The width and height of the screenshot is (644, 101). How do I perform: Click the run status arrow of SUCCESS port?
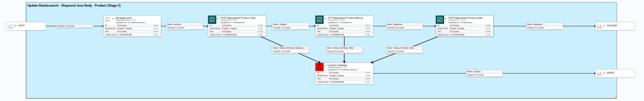(x=605, y=26)
